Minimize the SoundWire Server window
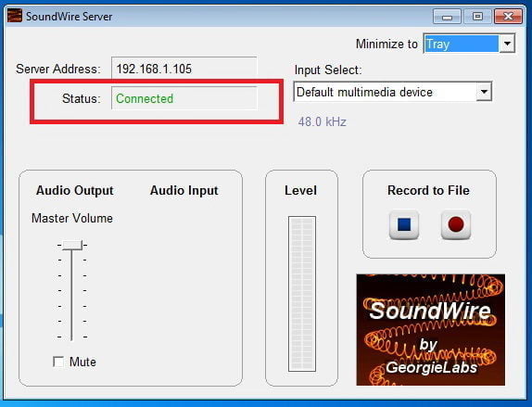 447,17
